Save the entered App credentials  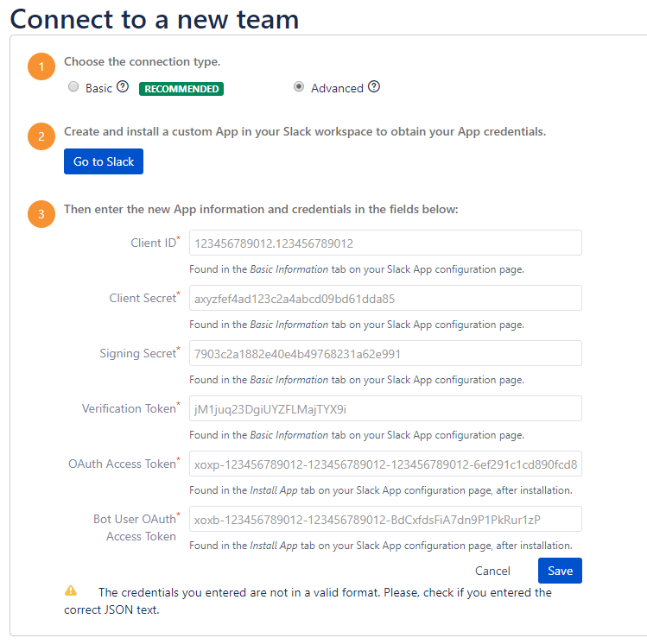click(560, 571)
